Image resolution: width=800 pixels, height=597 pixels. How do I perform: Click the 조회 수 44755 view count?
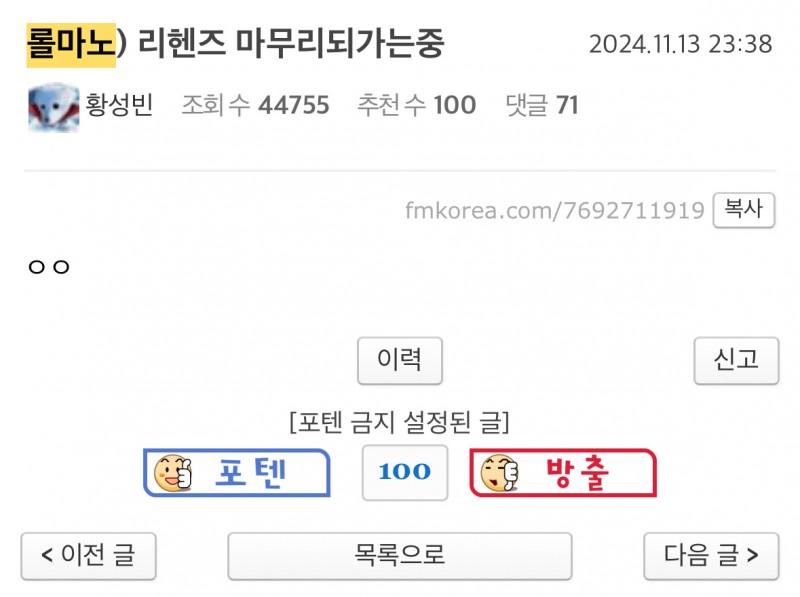(255, 105)
